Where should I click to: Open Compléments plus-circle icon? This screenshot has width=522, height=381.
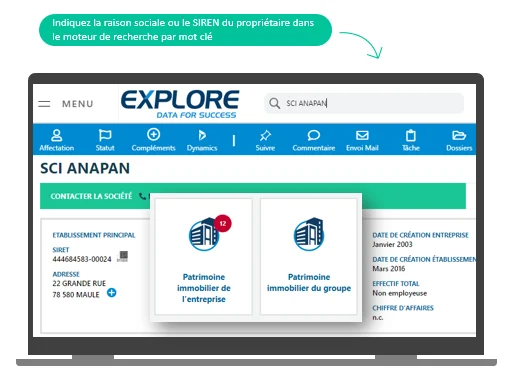pyautogui.click(x=153, y=135)
